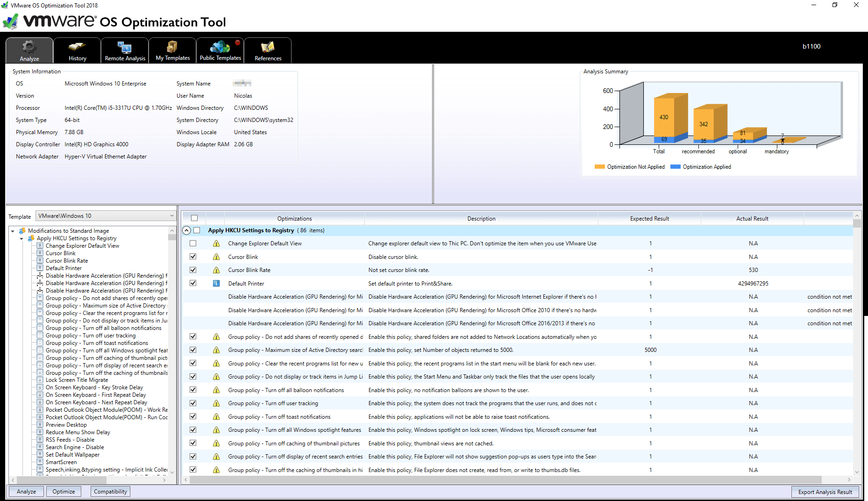Screen dimensions: 868x501
Task: Uncheck Turn off toast notifications checkbox
Action: 193,416
